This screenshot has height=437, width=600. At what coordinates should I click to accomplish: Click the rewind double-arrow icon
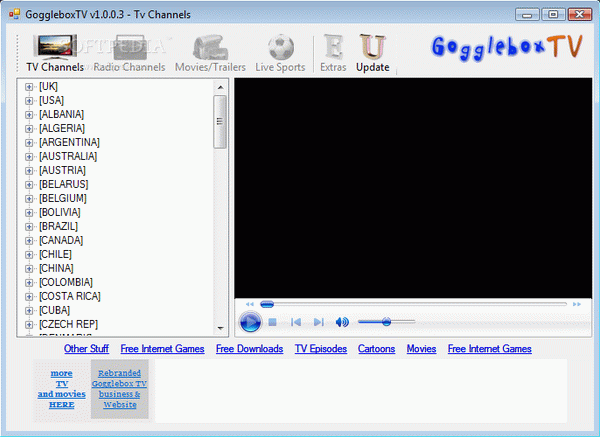click(250, 304)
